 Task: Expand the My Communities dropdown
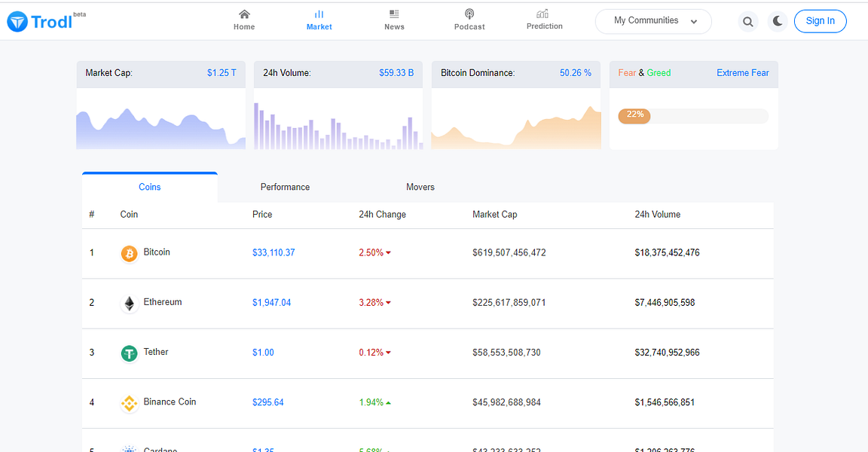[x=653, y=22]
